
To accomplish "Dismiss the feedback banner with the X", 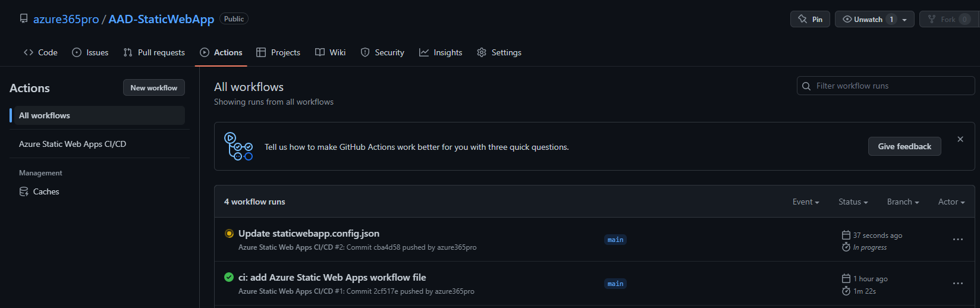I will pyautogui.click(x=960, y=139).
